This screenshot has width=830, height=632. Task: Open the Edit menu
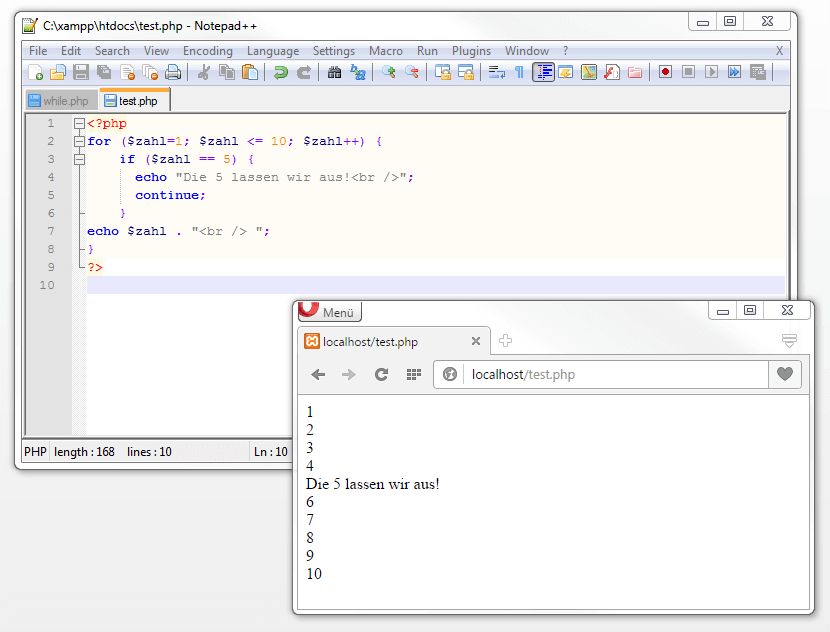(x=71, y=51)
